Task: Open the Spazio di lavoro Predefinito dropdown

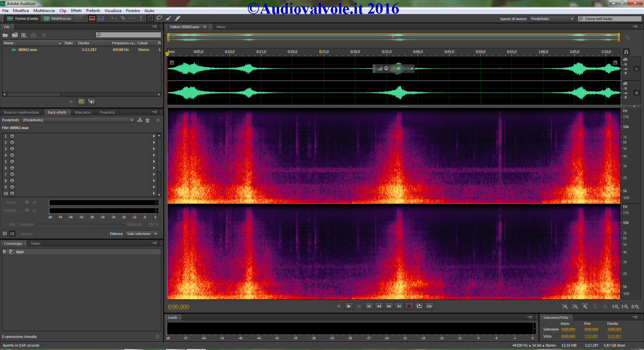Action: 552,19
